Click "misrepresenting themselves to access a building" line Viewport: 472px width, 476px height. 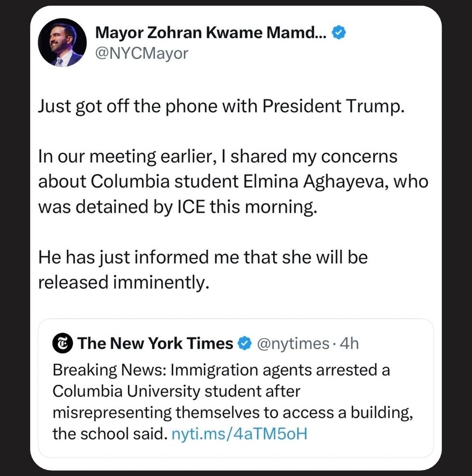click(233, 412)
